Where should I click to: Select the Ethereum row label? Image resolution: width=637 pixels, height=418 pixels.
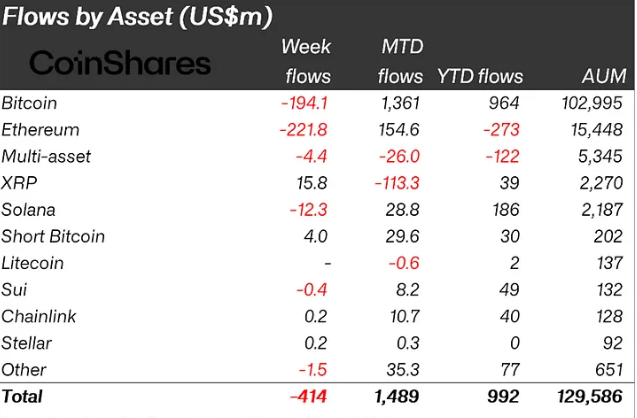(41, 130)
